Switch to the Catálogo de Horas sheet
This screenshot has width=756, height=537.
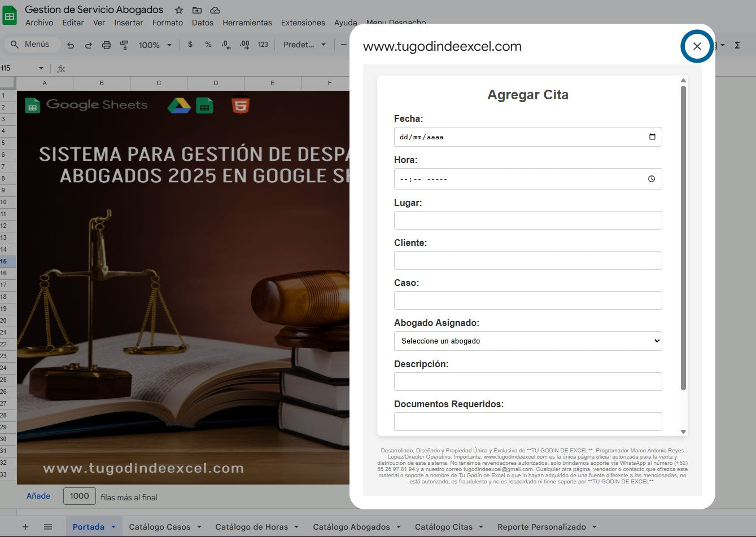pyautogui.click(x=252, y=527)
